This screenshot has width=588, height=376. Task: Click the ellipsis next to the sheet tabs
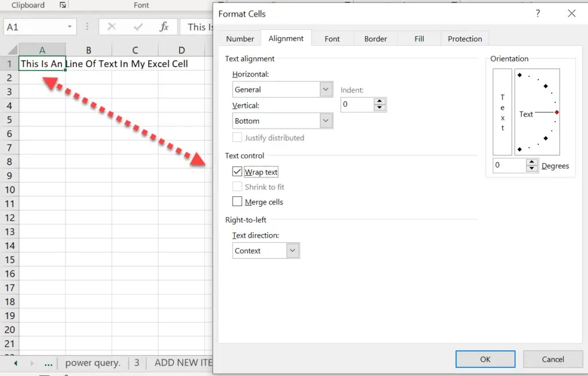pos(49,363)
